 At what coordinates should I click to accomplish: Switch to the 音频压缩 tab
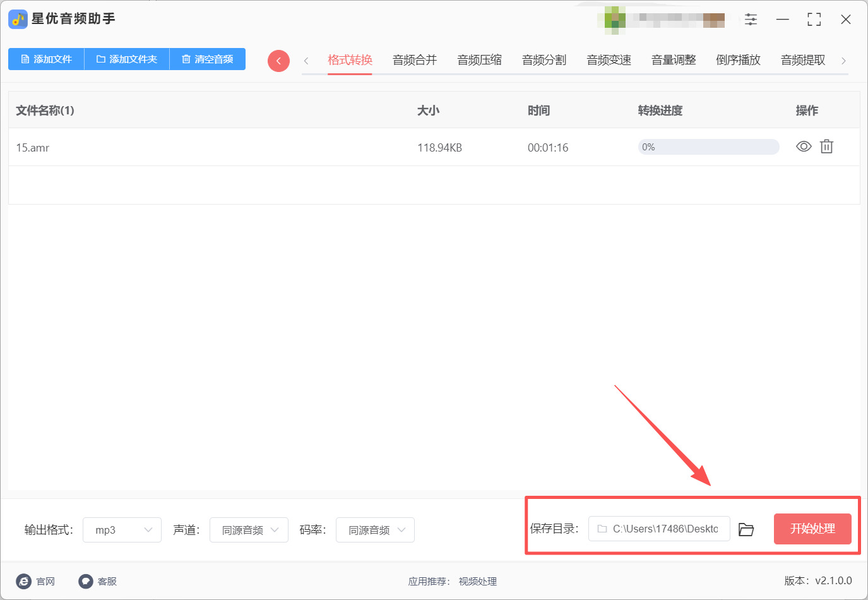pyautogui.click(x=479, y=60)
